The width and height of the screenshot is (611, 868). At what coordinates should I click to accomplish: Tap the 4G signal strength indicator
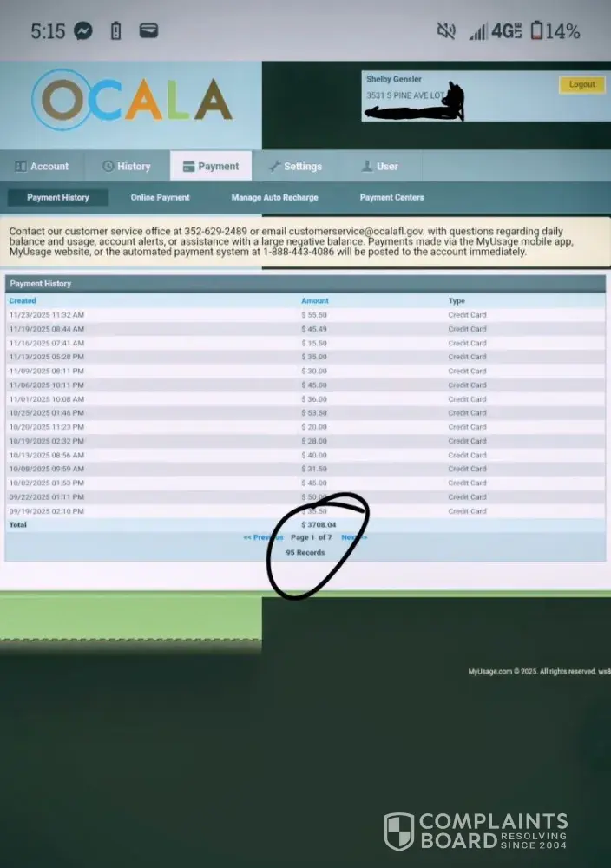[496, 31]
